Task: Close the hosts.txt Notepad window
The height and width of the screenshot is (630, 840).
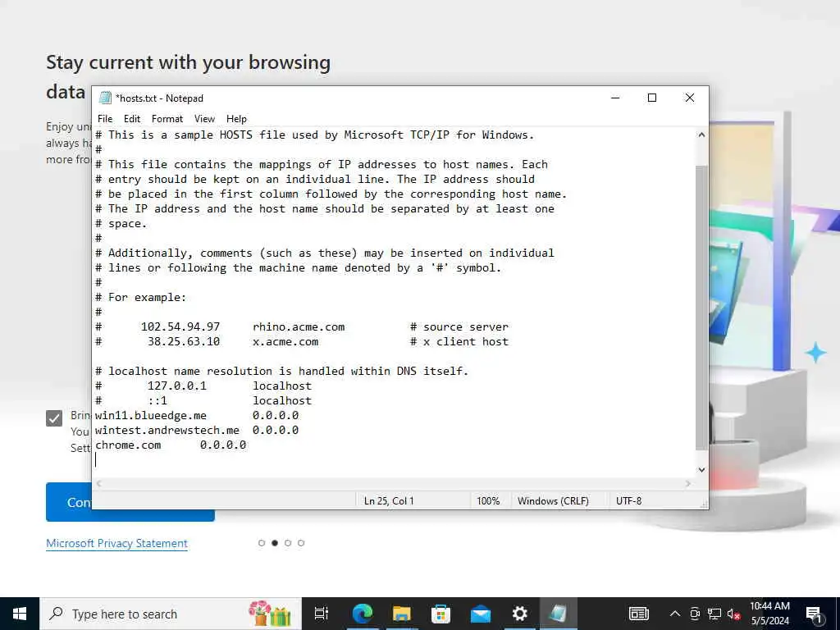Action: click(x=689, y=98)
